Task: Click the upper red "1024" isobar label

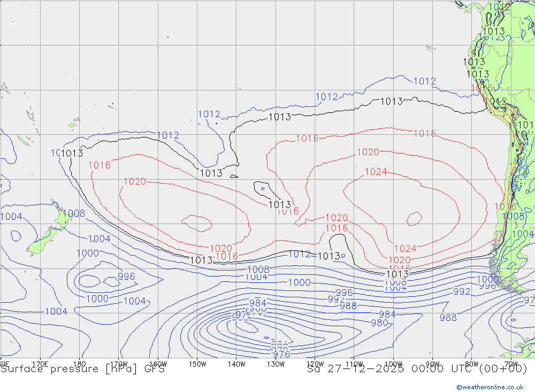Action: point(376,171)
